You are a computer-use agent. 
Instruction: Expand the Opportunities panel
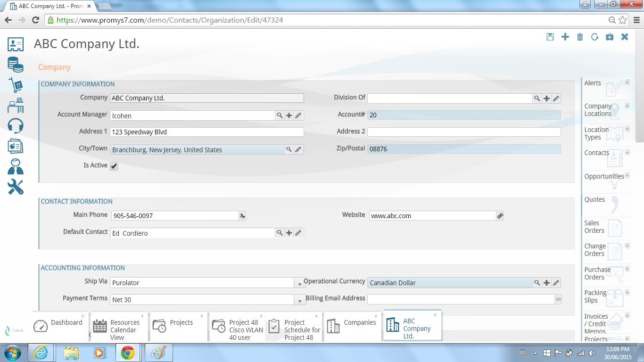point(627,175)
